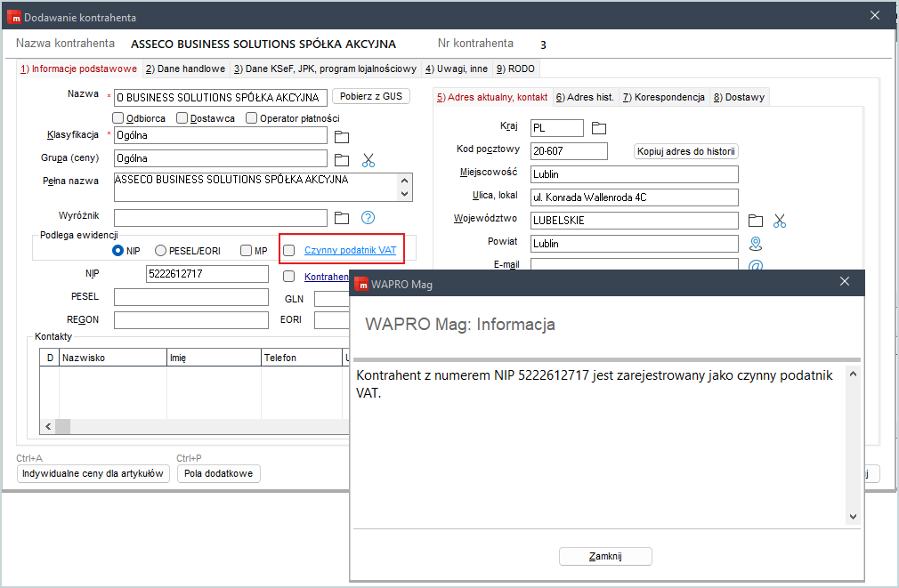Select the PESEL/EORI radio button
This screenshot has height=588, width=899.
click(160, 251)
